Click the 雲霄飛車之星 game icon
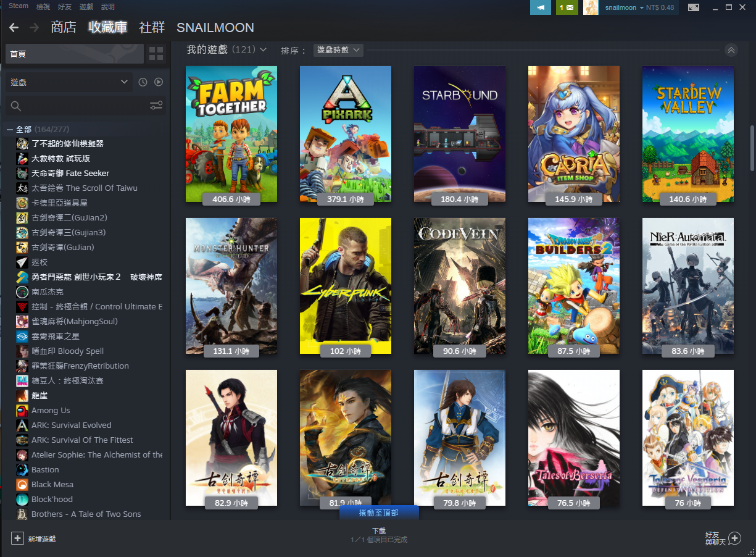Image resolution: width=756 pixels, height=557 pixels. coord(22,337)
